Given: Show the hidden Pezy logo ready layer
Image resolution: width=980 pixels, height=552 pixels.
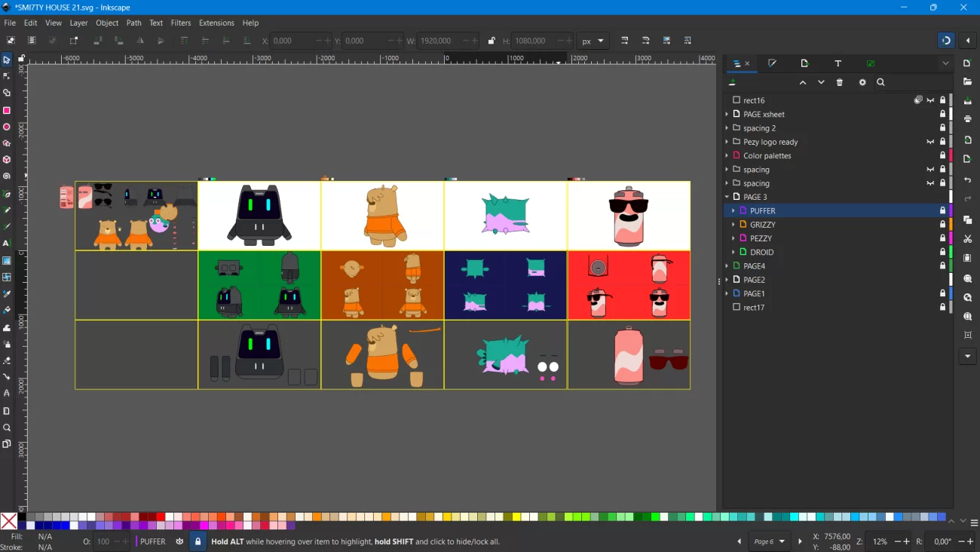Looking at the screenshot, I should click(x=930, y=142).
